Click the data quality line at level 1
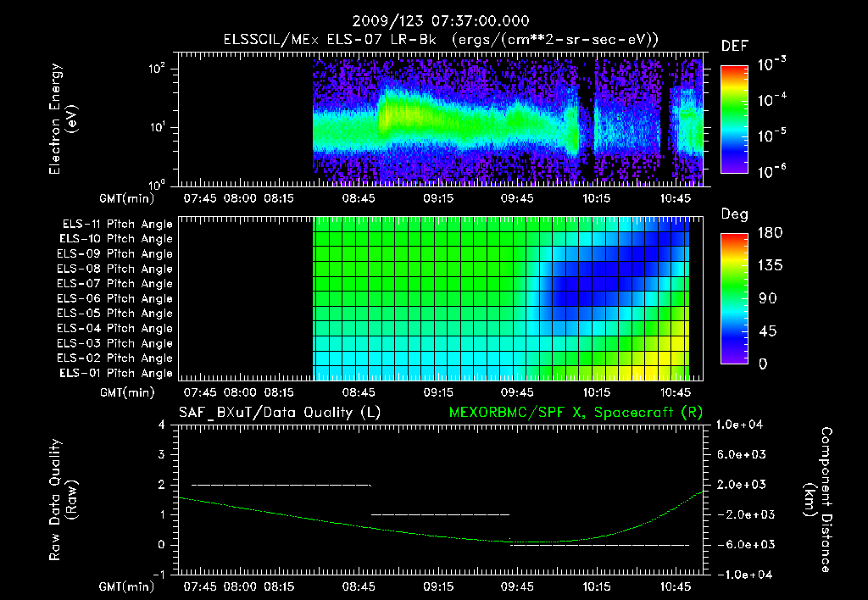 pyautogui.click(x=440, y=514)
